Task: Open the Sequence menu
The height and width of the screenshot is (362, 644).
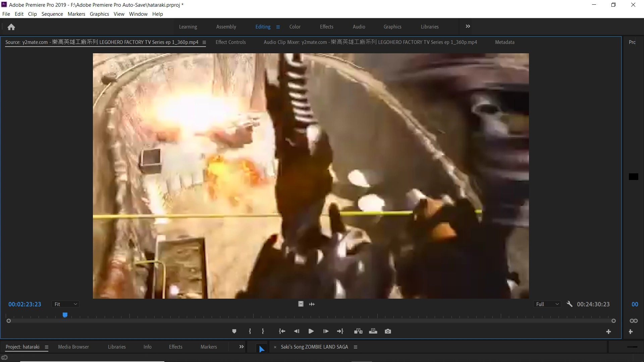Action: 52,14
